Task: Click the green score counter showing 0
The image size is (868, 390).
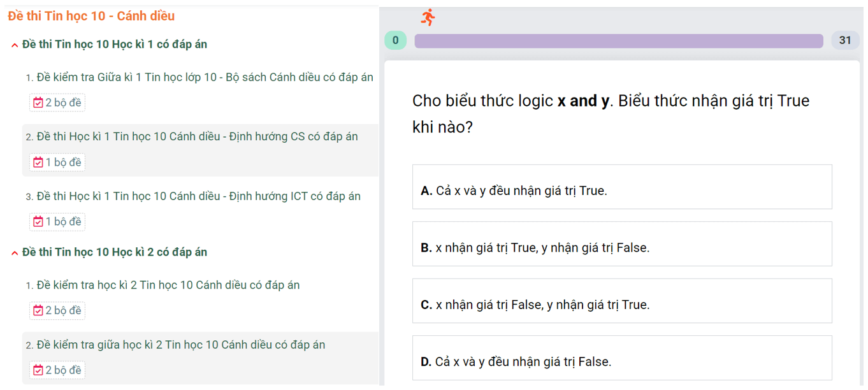Action: 395,41
